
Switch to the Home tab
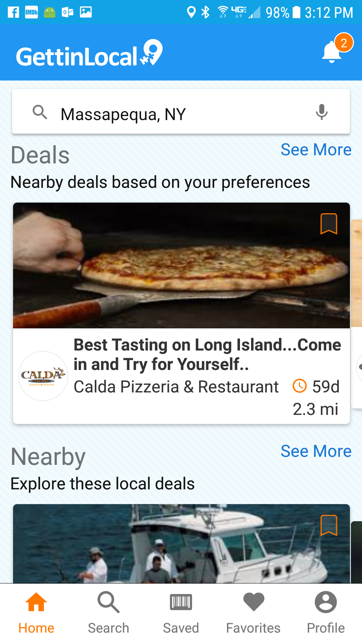pyautogui.click(x=36, y=613)
